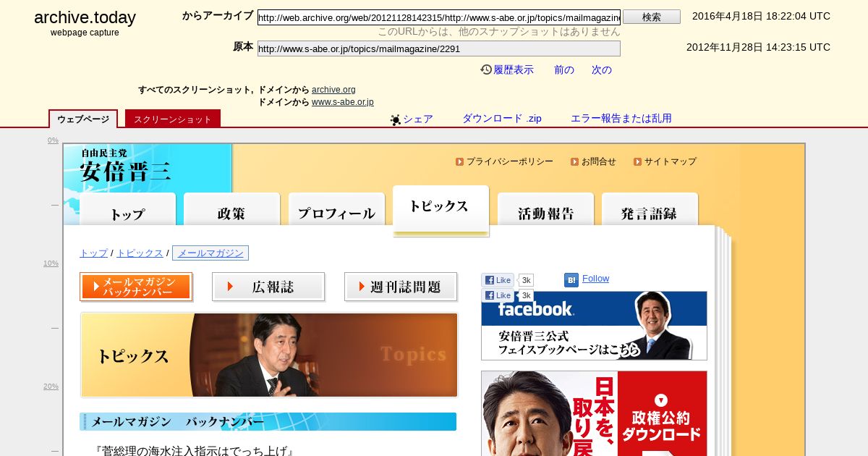Jump to the 10% page marker
868x456 pixels.
coord(51,263)
